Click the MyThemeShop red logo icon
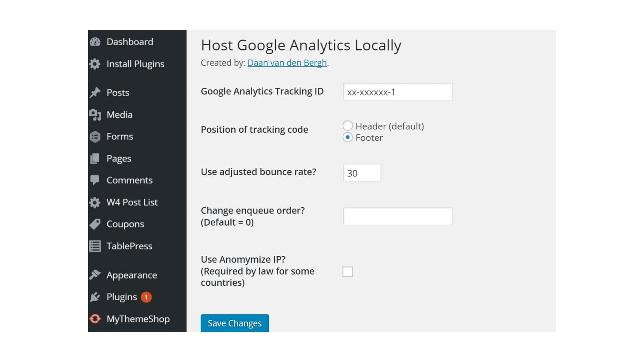 [95, 319]
